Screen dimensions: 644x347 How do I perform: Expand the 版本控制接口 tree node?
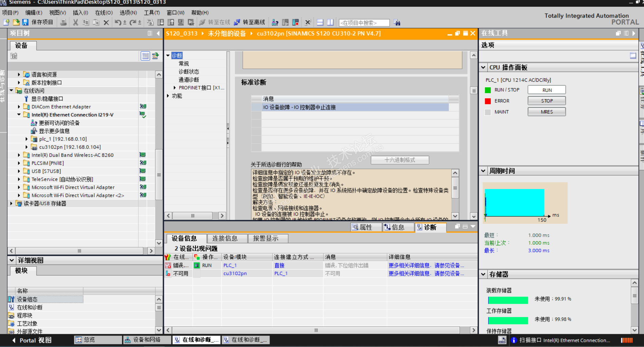coord(19,82)
